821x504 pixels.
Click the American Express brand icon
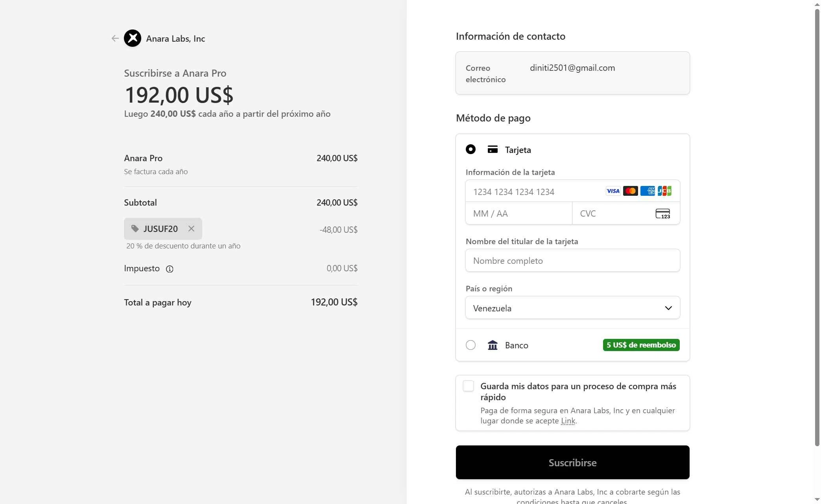coord(648,191)
